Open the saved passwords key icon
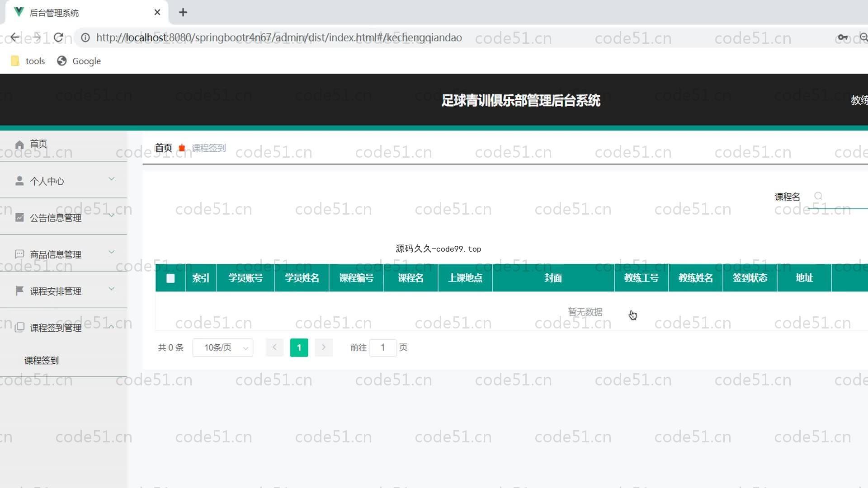 pos(843,38)
